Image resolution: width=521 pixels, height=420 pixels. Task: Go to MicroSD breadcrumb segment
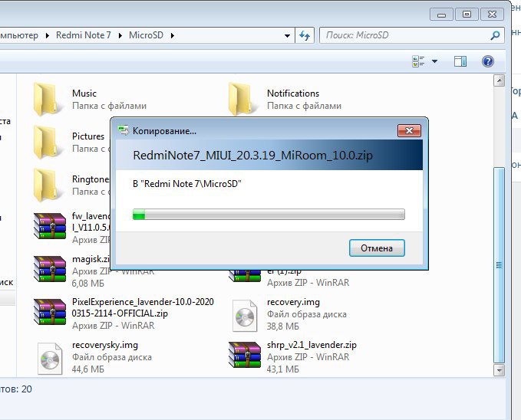pos(147,35)
